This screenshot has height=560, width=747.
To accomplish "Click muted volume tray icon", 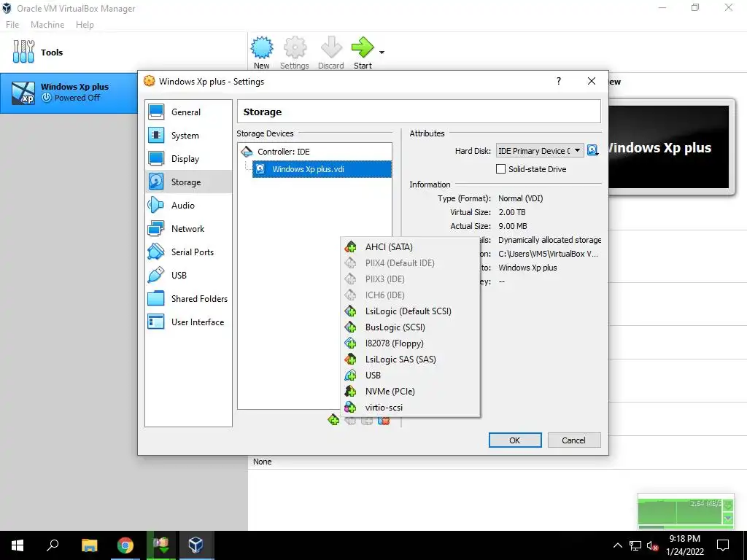I will pos(652,545).
